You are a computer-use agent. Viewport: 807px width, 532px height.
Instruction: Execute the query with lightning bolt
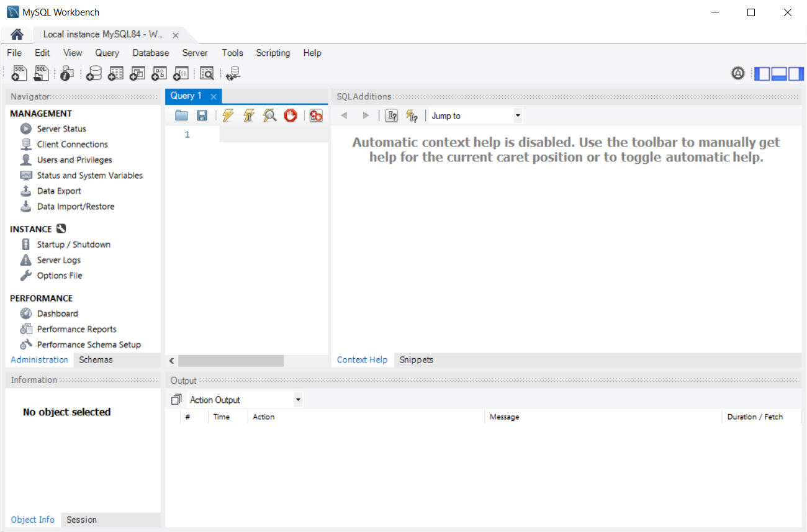point(228,115)
